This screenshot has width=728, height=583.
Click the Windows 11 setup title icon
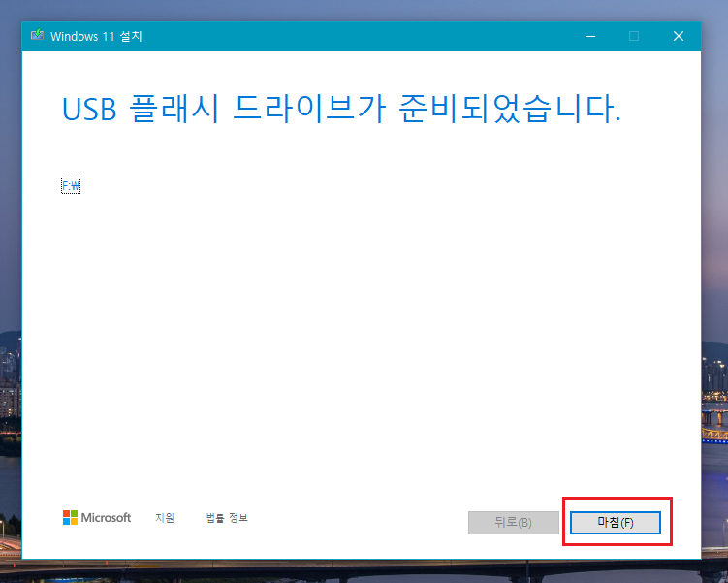pos(37,35)
